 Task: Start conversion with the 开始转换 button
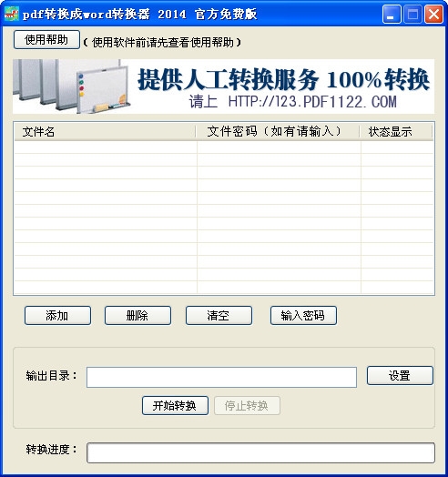point(175,405)
